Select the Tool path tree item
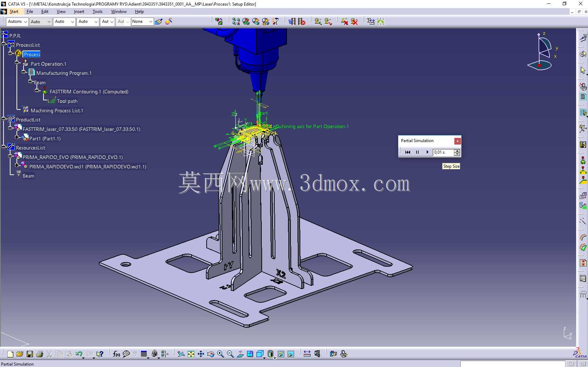This screenshot has width=588, height=367. [x=67, y=101]
